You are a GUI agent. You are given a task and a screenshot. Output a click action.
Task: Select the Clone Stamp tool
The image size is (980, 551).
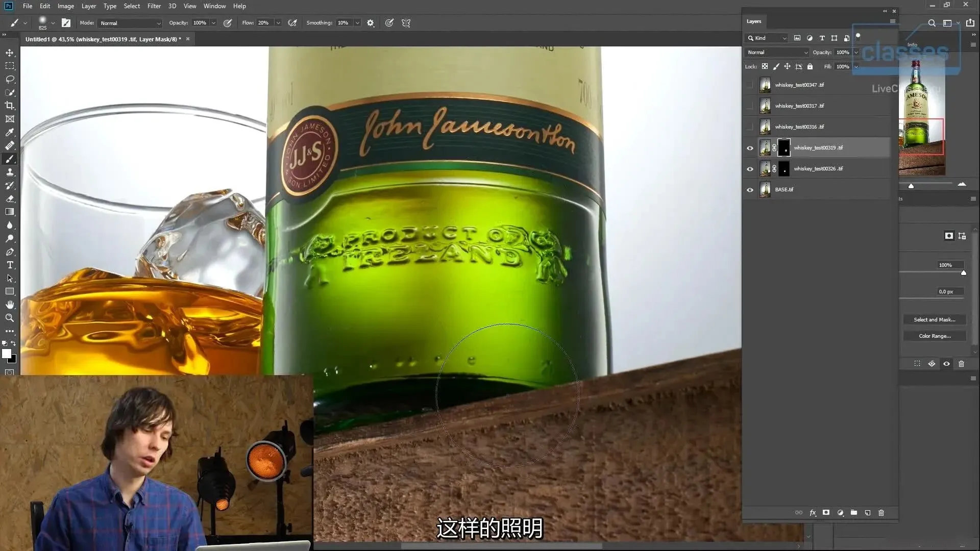(x=10, y=172)
